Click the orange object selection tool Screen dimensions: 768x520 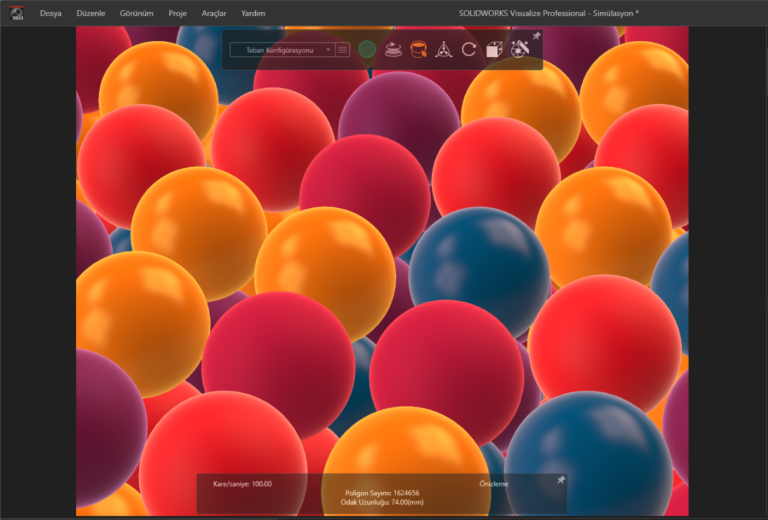(x=419, y=49)
